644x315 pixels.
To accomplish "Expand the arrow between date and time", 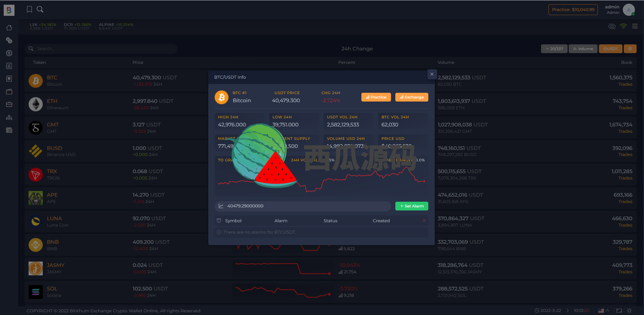I will pos(568,311).
